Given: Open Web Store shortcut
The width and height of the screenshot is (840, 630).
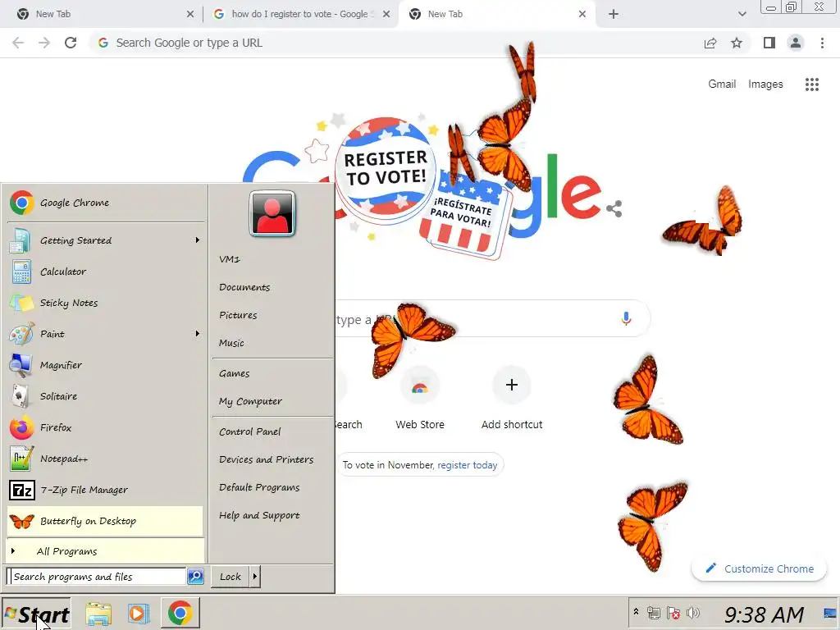Looking at the screenshot, I should (420, 399).
